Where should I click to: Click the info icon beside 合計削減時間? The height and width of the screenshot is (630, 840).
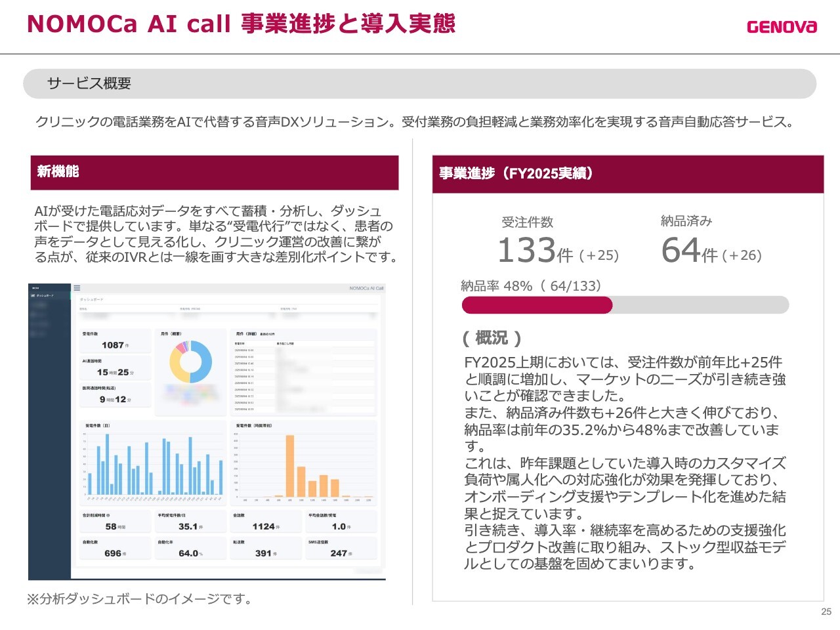coord(108,515)
